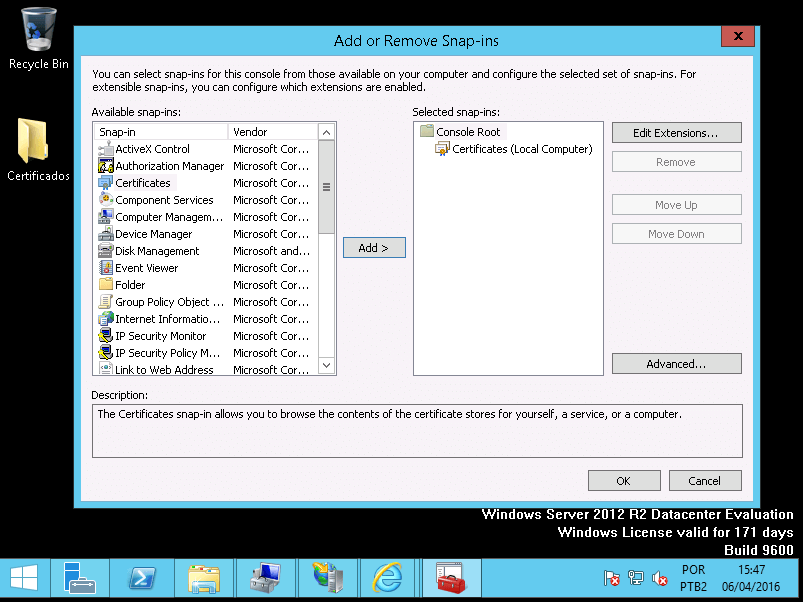This screenshot has height=602, width=803.
Task: Open the Windows Start button
Action: 24,578
